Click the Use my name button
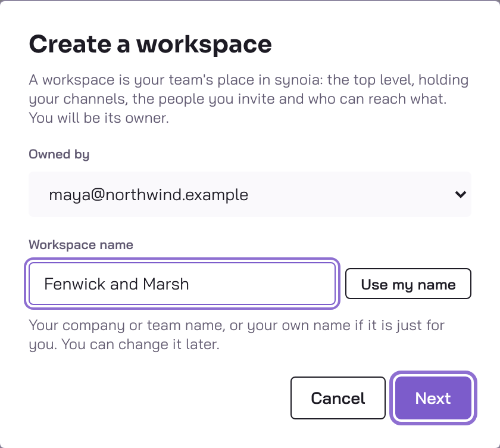This screenshot has height=448, width=500. pyautogui.click(x=408, y=284)
